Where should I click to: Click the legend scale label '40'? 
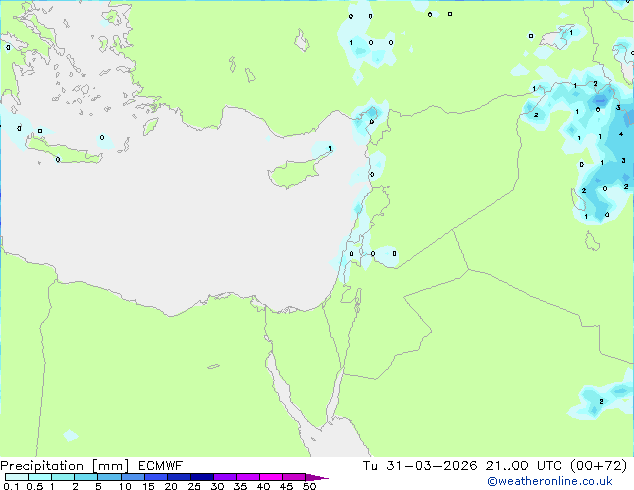264,486
